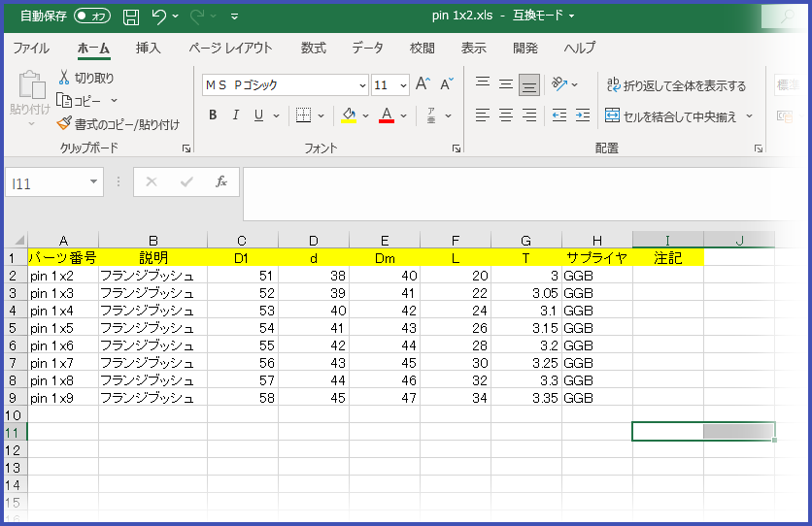Open the Borders dropdown arrow

tap(321, 115)
